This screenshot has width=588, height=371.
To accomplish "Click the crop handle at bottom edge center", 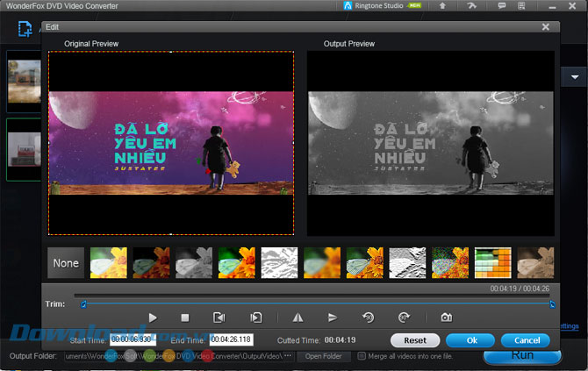I will (x=171, y=234).
